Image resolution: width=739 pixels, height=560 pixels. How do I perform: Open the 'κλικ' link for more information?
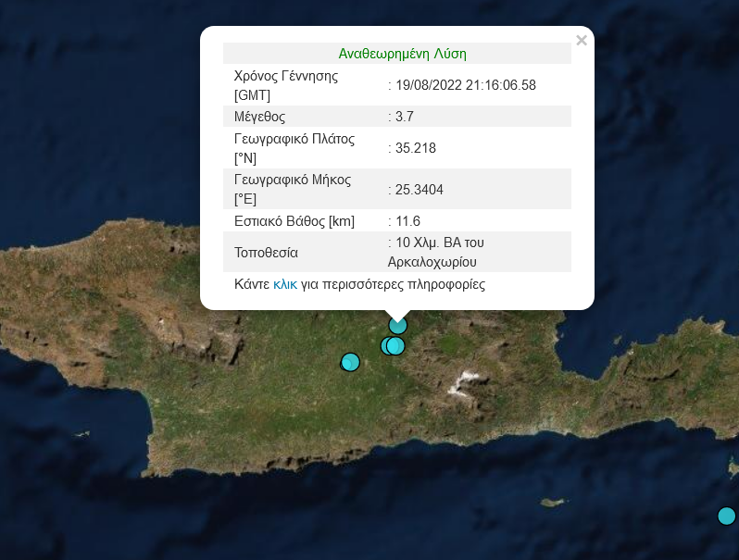tap(285, 284)
